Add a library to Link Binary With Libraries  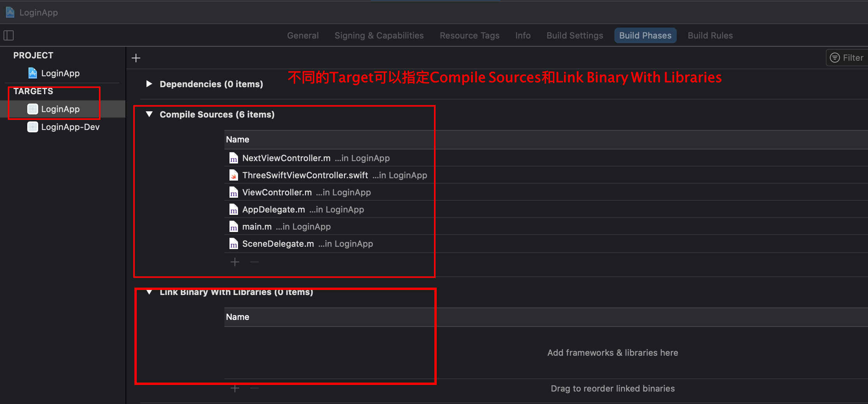tap(235, 388)
